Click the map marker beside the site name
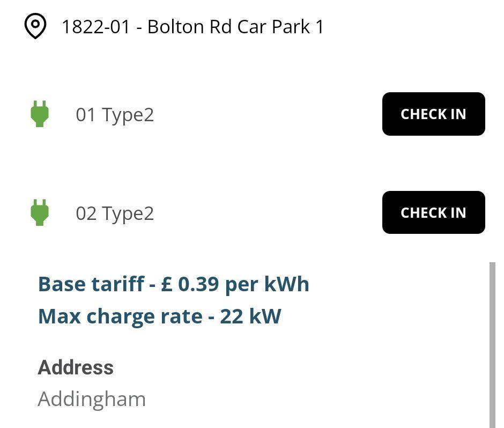This screenshot has width=504, height=428. (35, 26)
